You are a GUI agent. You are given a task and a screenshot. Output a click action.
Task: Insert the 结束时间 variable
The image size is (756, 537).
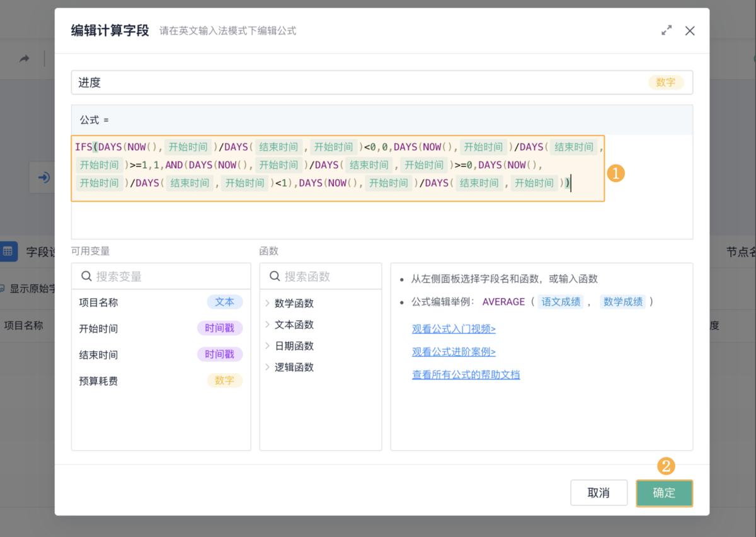coord(98,355)
